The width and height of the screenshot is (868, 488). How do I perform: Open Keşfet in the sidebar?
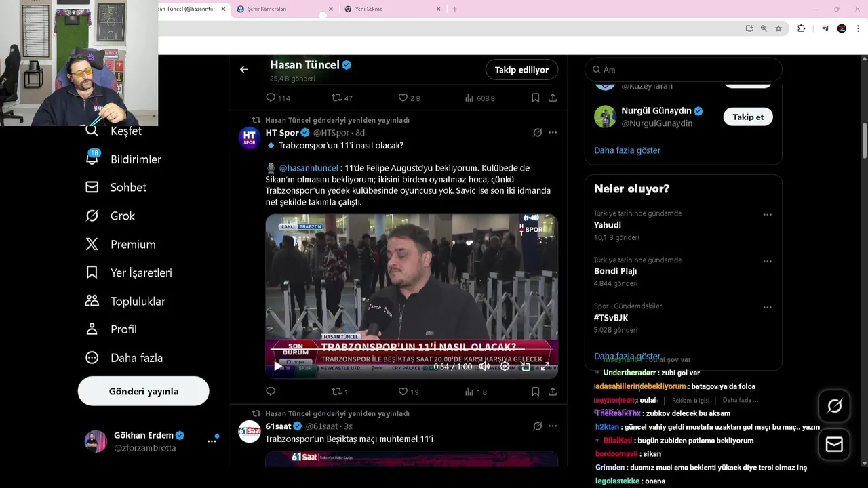coord(114,131)
